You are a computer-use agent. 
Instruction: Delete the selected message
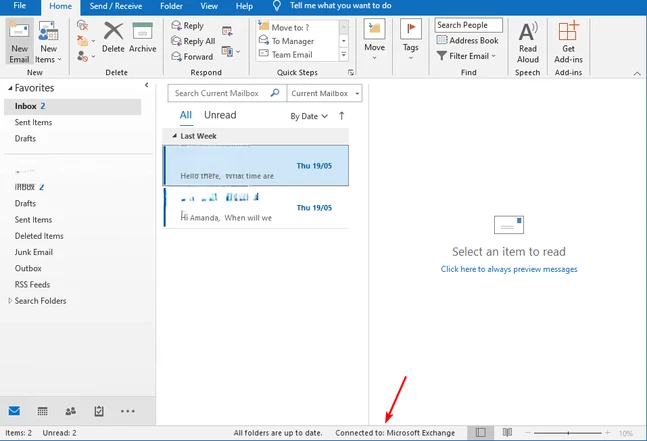(113, 38)
